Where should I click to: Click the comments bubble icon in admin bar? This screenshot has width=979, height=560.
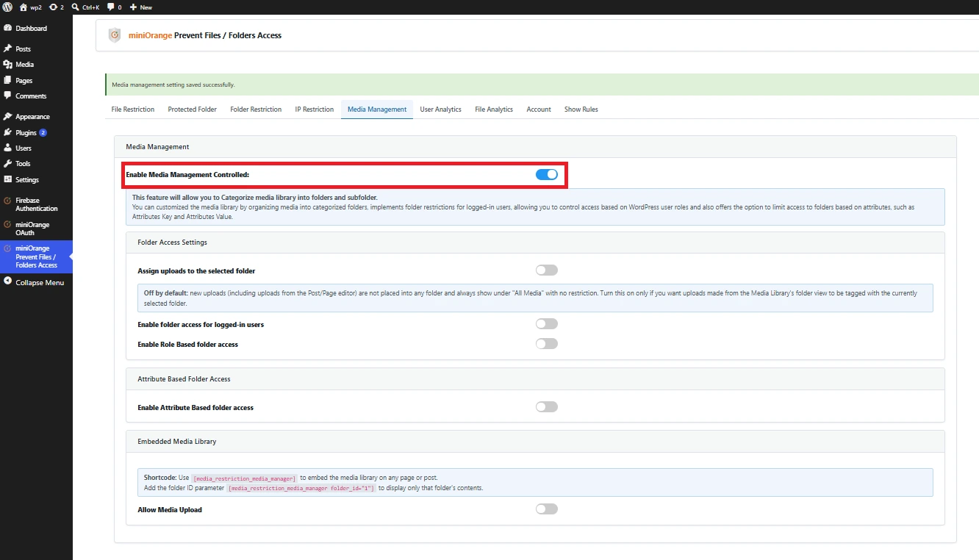coord(111,7)
